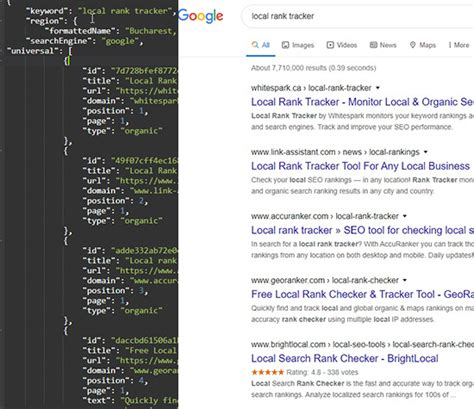Screen dimensions: 474x409
Task: Click the search box containing local rank tracker
Action: tap(357, 16)
